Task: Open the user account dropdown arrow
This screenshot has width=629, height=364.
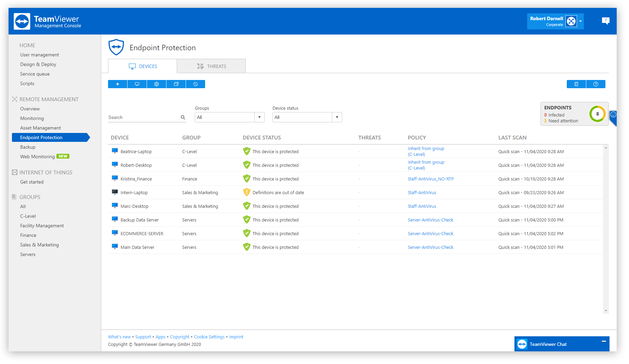Action: [x=580, y=21]
